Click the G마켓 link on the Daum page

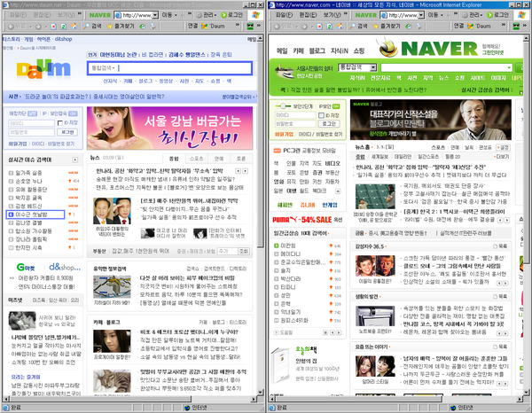click(26, 268)
